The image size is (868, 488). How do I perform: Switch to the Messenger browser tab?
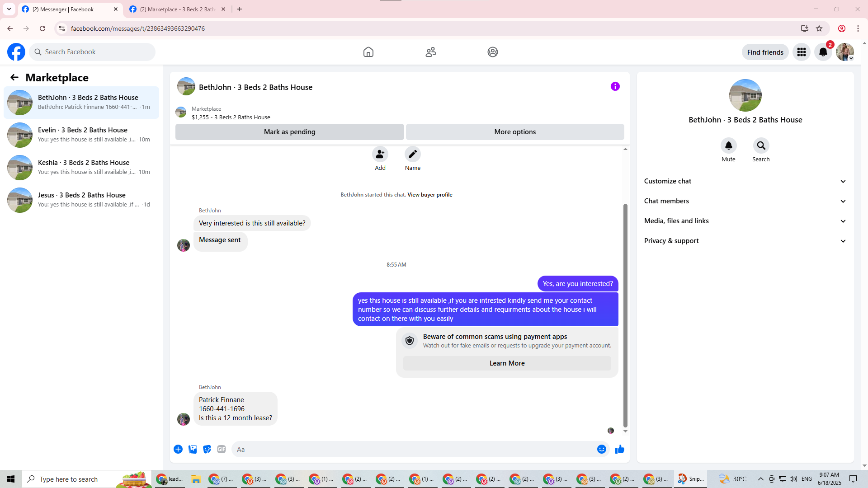click(x=70, y=9)
